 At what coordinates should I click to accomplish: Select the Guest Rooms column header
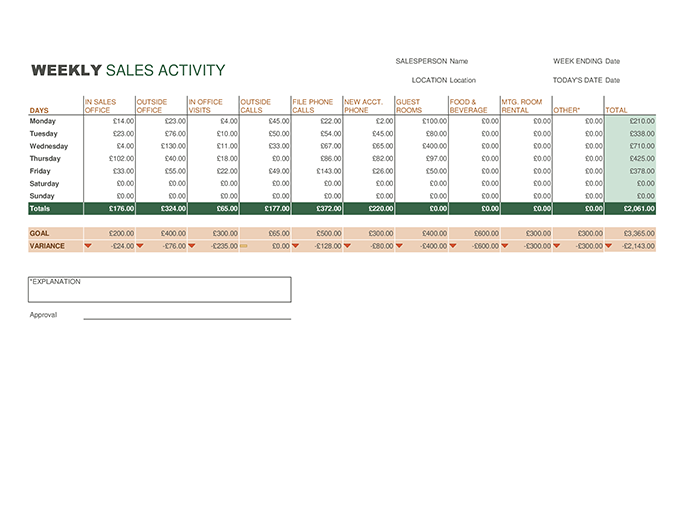click(420, 106)
